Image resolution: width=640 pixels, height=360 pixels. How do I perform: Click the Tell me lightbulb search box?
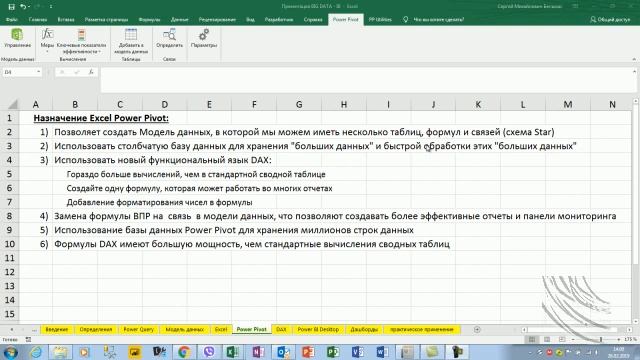coord(434,19)
